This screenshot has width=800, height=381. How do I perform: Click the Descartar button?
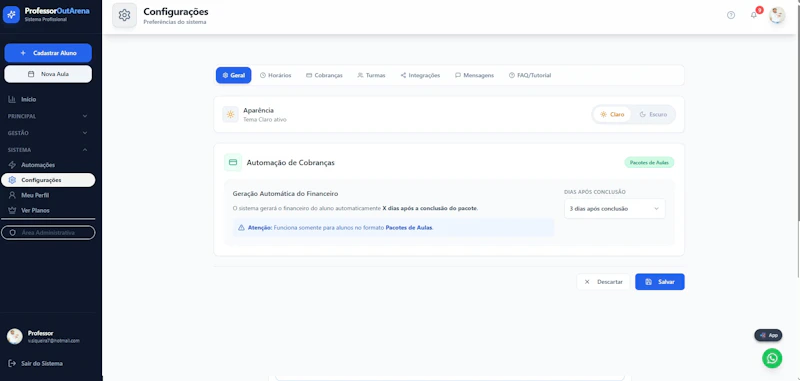[x=603, y=282]
